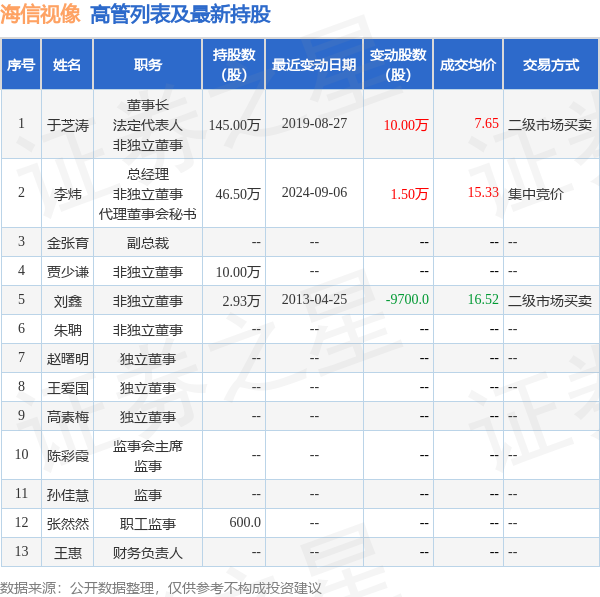Click the 总经理 position text
Screen dimensions: 600x597
[148, 175]
